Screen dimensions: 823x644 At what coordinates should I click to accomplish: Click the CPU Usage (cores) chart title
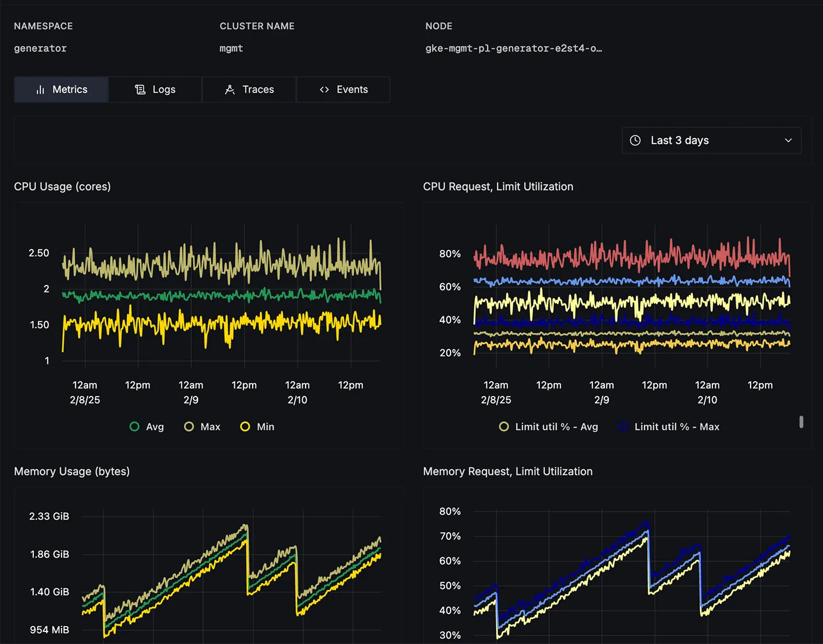point(62,186)
